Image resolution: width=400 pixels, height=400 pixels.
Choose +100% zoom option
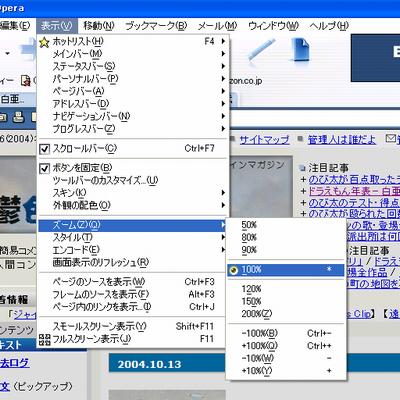286,346
